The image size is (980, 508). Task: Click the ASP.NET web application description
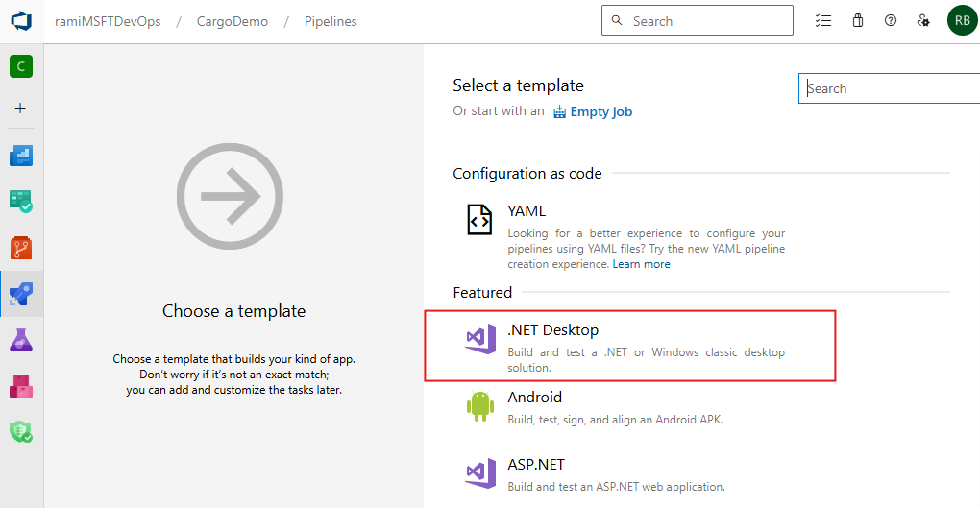[x=616, y=487]
